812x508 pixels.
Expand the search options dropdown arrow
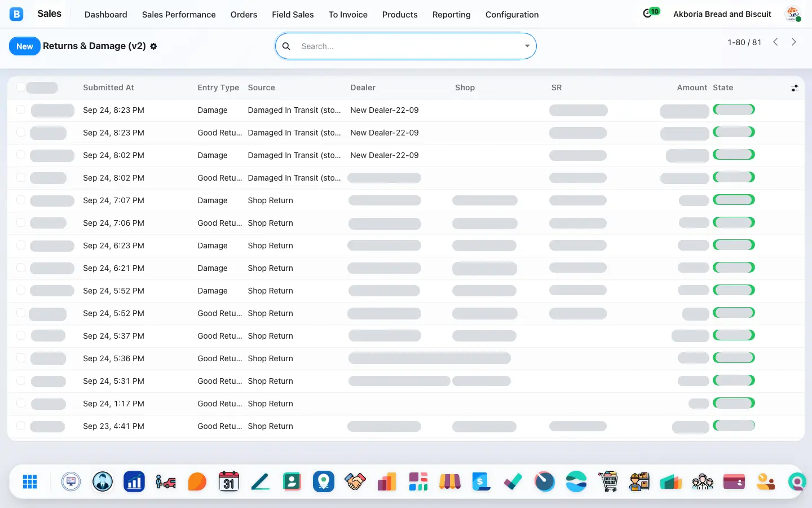pos(527,46)
